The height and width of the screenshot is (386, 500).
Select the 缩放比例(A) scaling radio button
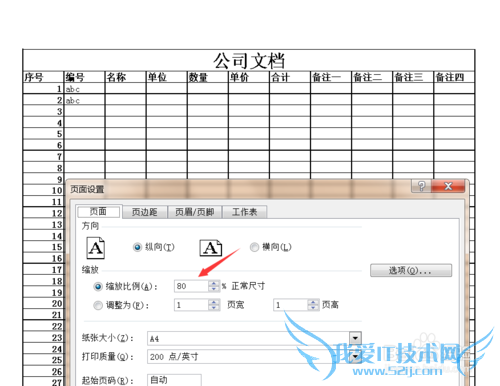pos(98,286)
